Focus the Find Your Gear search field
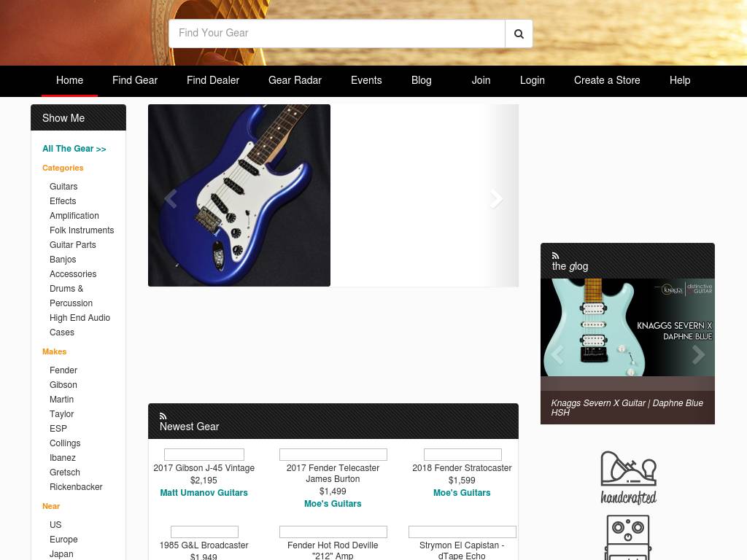The height and width of the screenshot is (560, 747). tap(337, 34)
